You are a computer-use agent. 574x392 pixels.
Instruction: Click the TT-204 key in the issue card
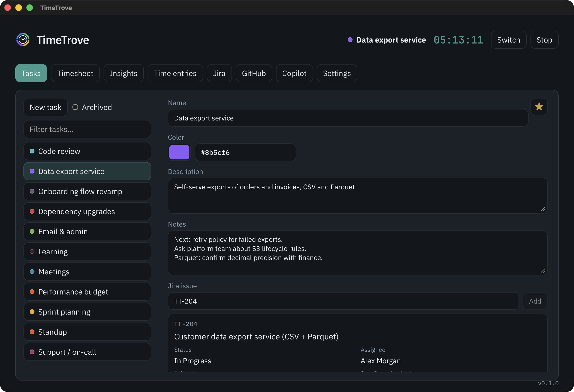tap(186, 324)
